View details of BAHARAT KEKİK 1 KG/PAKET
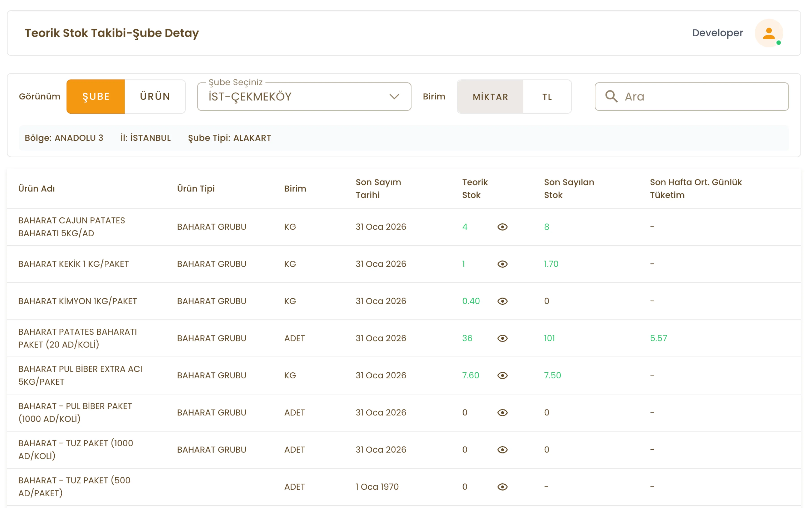812x508 pixels. pyautogui.click(x=502, y=264)
